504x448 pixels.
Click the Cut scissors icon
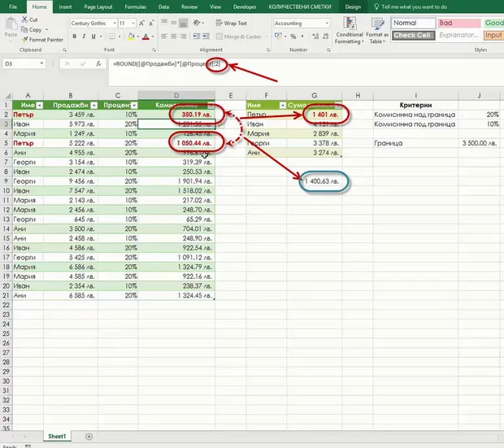(24, 20)
